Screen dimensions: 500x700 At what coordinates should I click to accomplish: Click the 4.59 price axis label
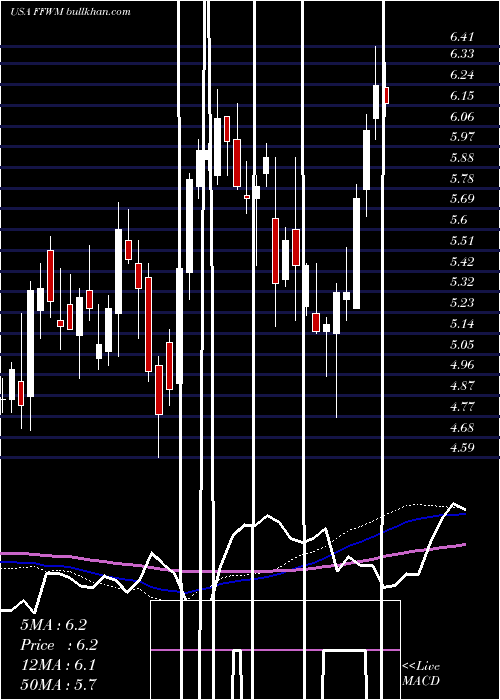point(462,448)
